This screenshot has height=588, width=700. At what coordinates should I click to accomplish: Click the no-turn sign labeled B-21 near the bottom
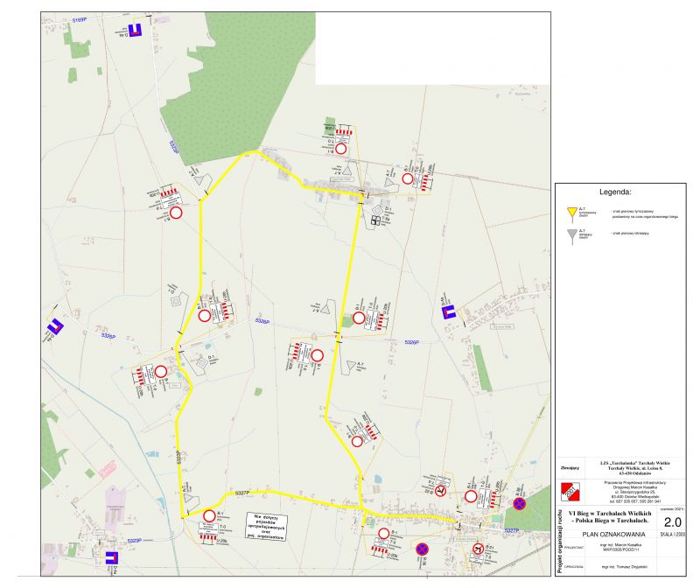pyautogui.click(x=478, y=549)
